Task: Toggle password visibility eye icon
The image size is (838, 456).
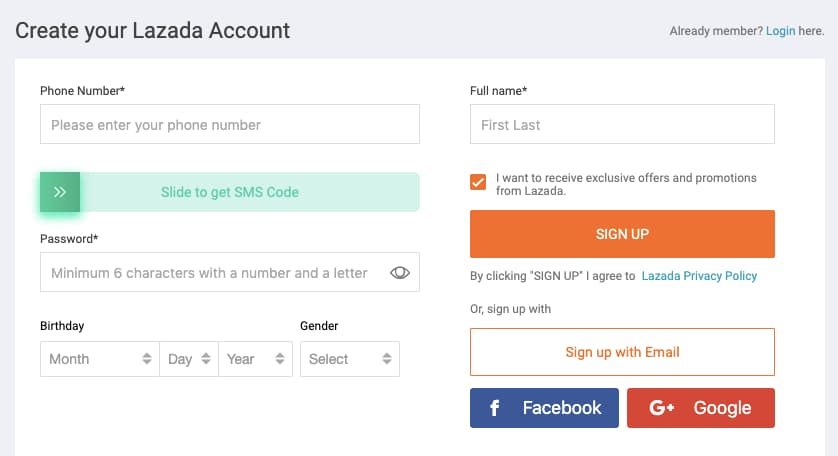Action: (400, 272)
